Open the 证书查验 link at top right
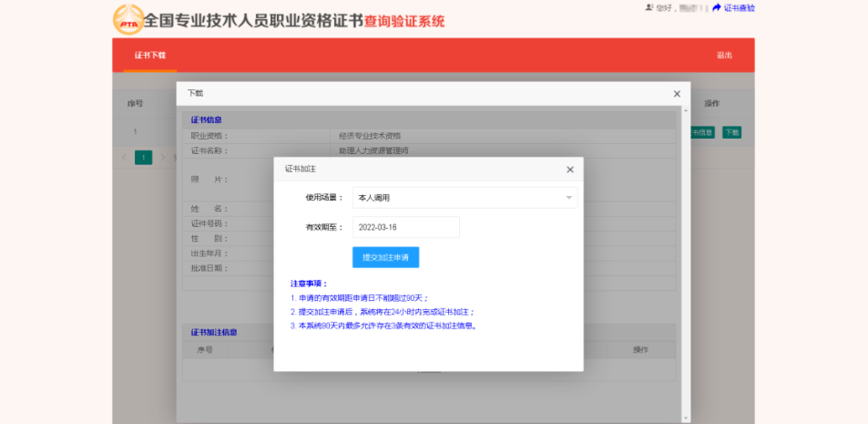 pos(740,8)
